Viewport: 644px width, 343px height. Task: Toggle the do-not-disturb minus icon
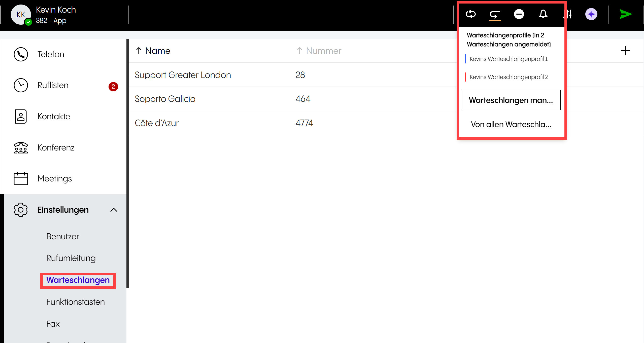tap(519, 14)
